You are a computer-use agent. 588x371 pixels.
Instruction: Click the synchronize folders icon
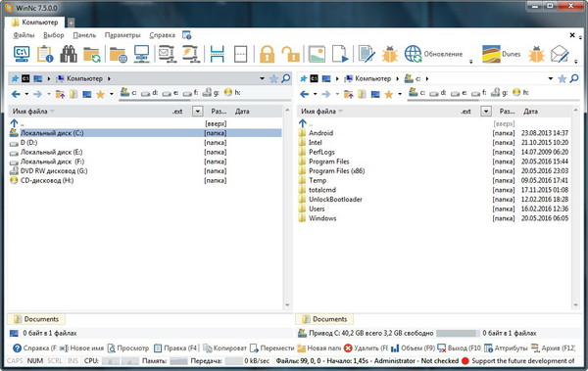(92, 55)
